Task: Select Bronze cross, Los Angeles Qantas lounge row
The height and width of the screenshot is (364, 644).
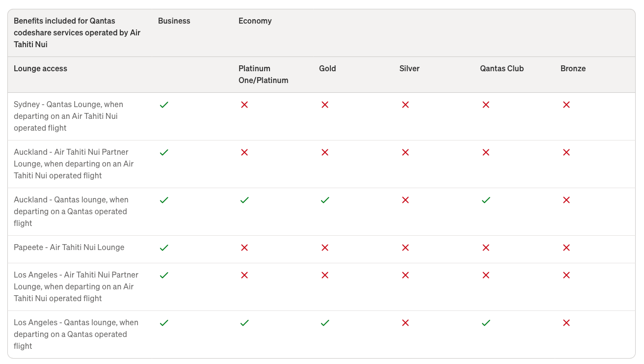Action: pos(566,323)
